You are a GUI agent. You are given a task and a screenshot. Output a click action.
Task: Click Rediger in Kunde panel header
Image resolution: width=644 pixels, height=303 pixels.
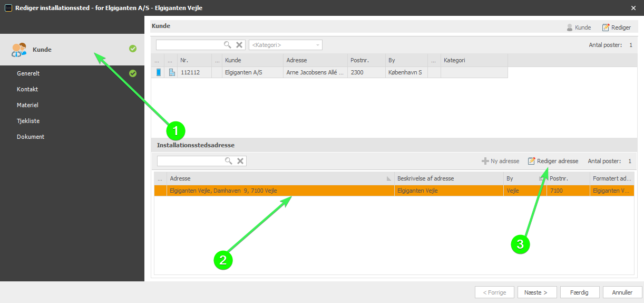616,27
